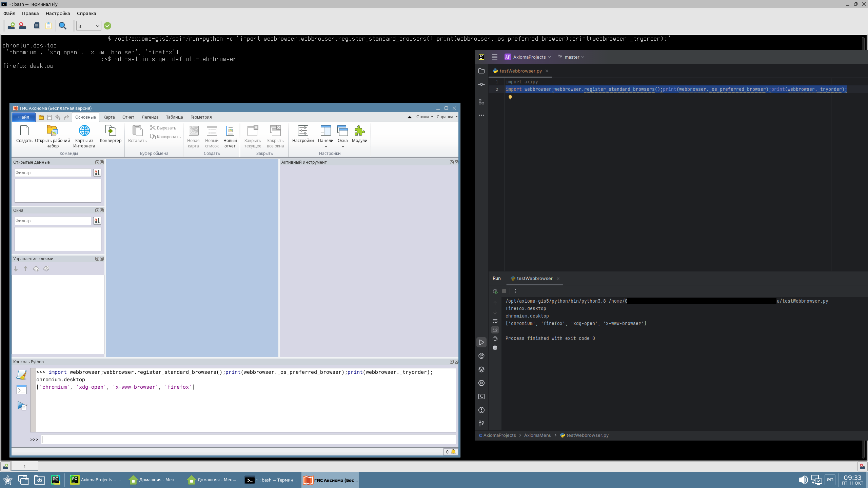The width and height of the screenshot is (868, 488).
Task: Click AxiomaMenu breadcrumb in PyCharm
Action: coord(538,435)
